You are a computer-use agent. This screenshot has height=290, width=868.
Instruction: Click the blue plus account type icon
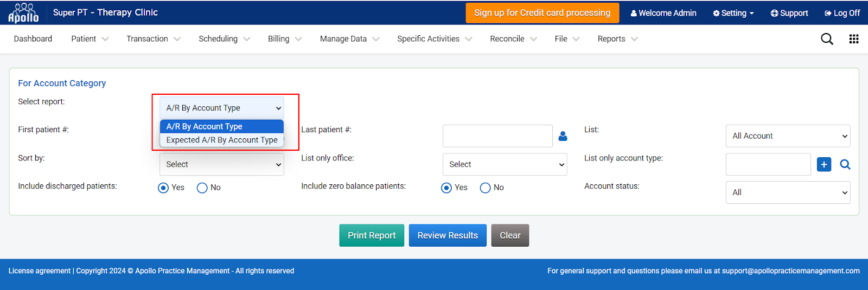(x=824, y=164)
